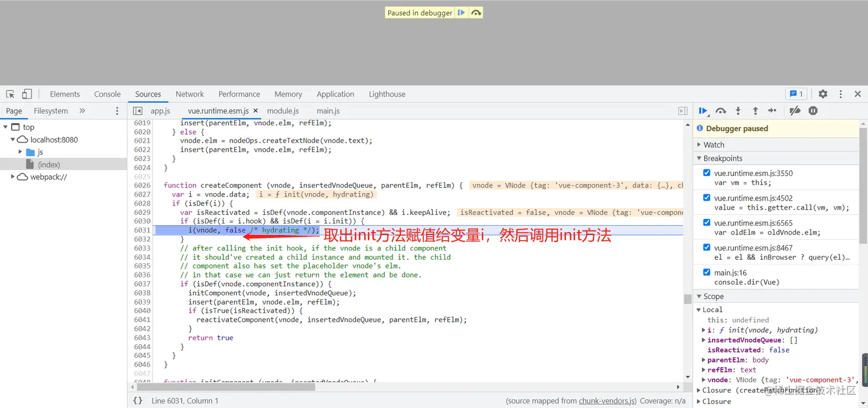Open the main.js file tab
Screen dimensions: 868x408
328,111
